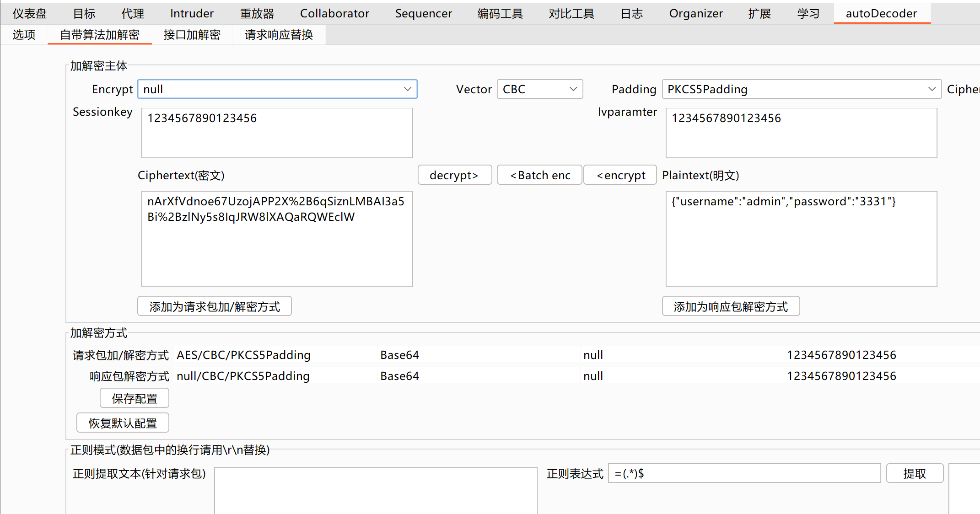Viewport: 980px width, 514px height.
Task: Click 添加为响应包解密方式 button
Action: pyautogui.click(x=730, y=306)
